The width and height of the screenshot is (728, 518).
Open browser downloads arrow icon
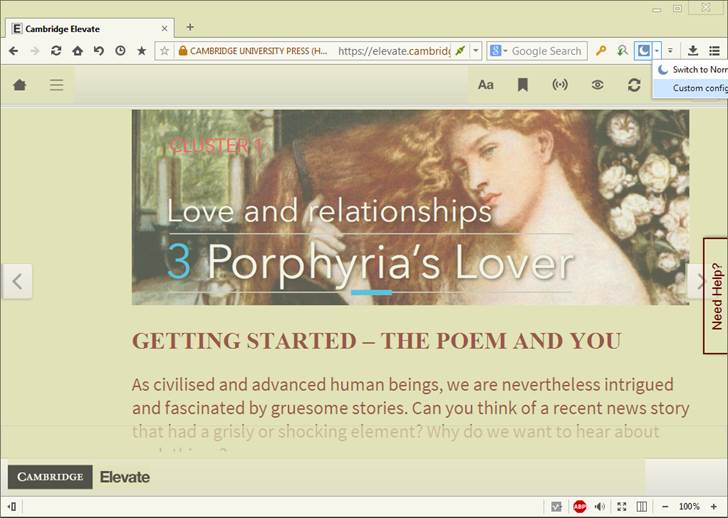693,51
